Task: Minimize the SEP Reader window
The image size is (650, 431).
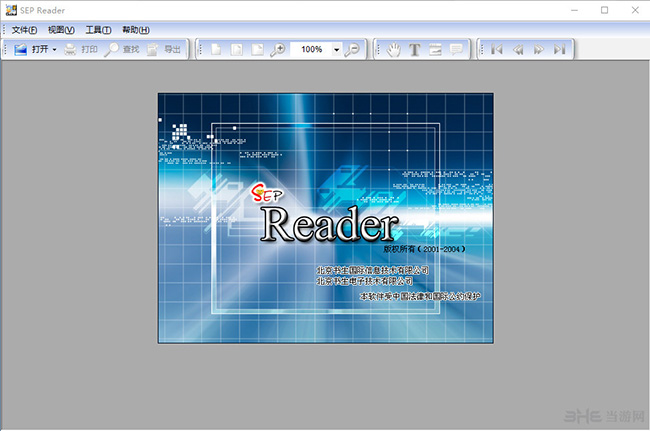Action: (574, 10)
